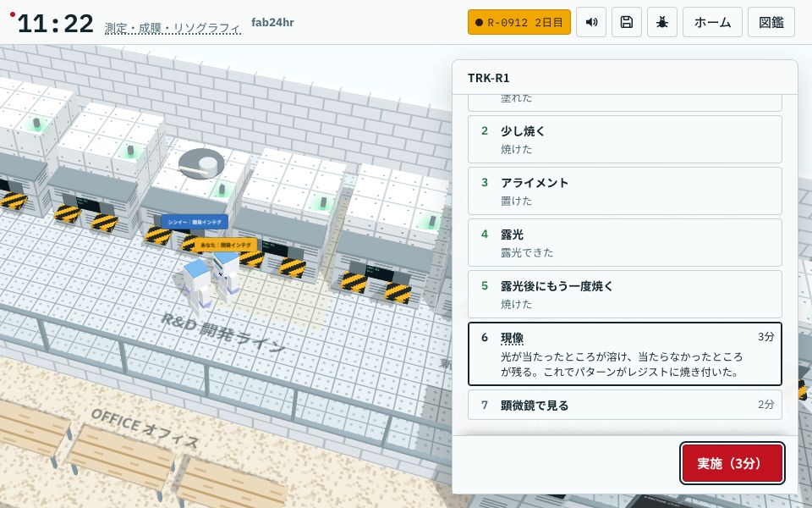Select step 7 顕微鏡で見る
Image resolution: width=812 pixels, height=508 pixels.
(x=624, y=405)
